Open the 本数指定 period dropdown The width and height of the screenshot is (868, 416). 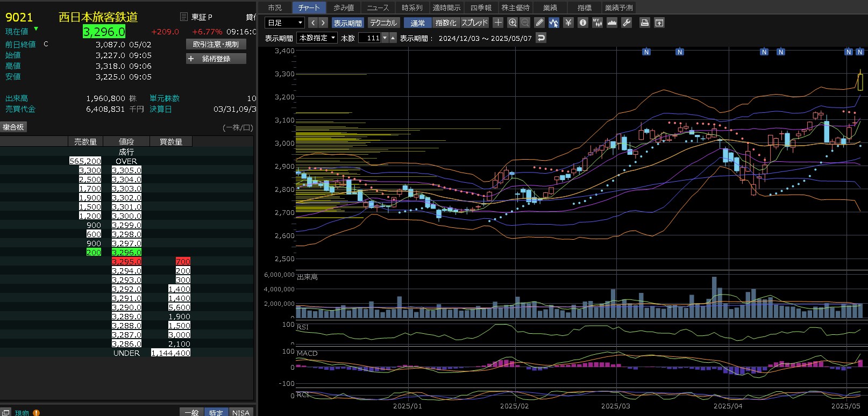pos(318,38)
